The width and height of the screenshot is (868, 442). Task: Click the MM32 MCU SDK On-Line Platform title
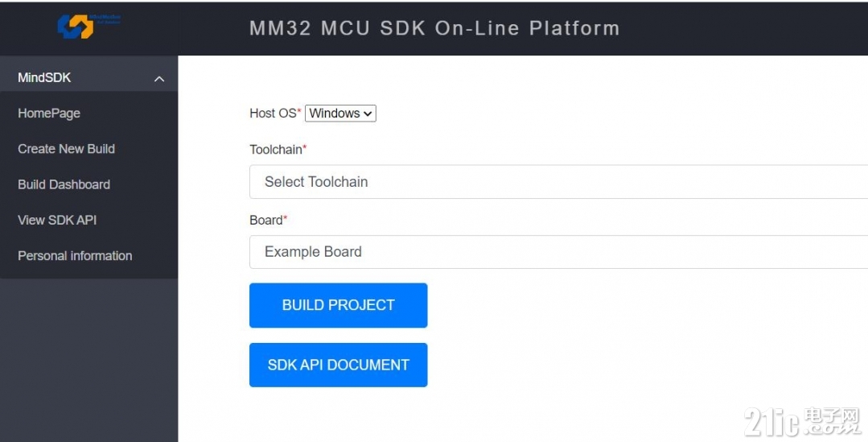pyautogui.click(x=434, y=28)
